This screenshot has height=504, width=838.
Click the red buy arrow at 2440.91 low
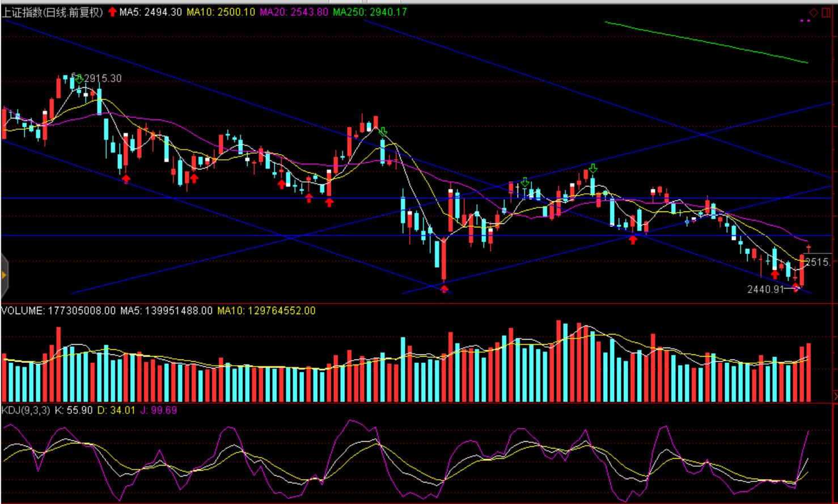797,287
